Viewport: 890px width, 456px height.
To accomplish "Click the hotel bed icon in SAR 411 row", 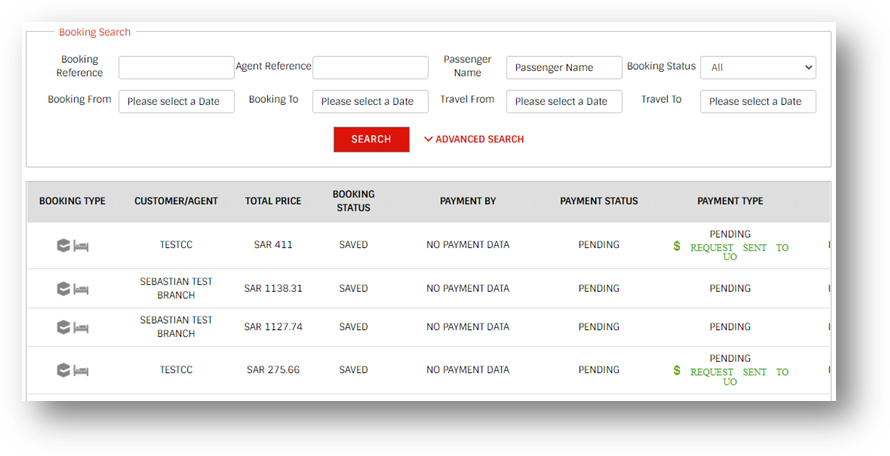I will pyautogui.click(x=81, y=246).
